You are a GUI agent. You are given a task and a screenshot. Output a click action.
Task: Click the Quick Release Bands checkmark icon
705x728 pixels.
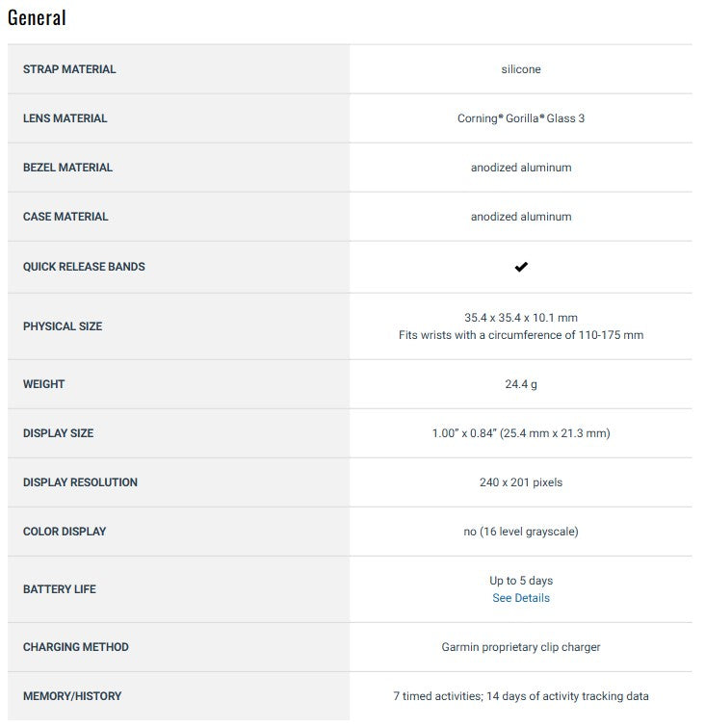pyautogui.click(x=521, y=267)
